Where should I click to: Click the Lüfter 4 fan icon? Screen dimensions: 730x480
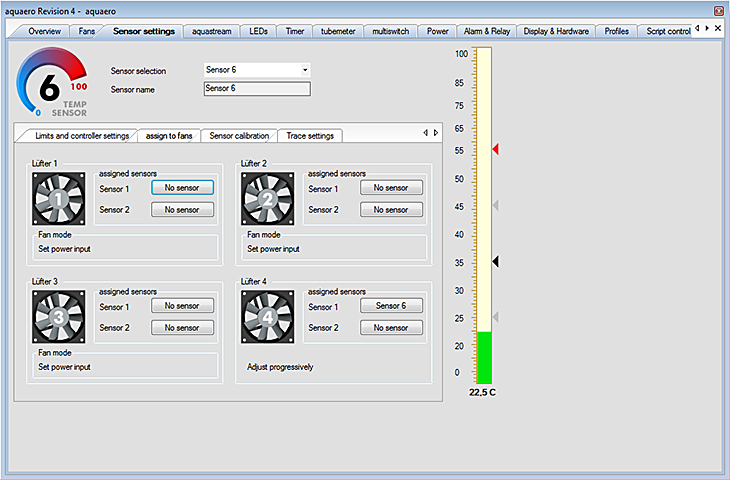tap(267, 319)
